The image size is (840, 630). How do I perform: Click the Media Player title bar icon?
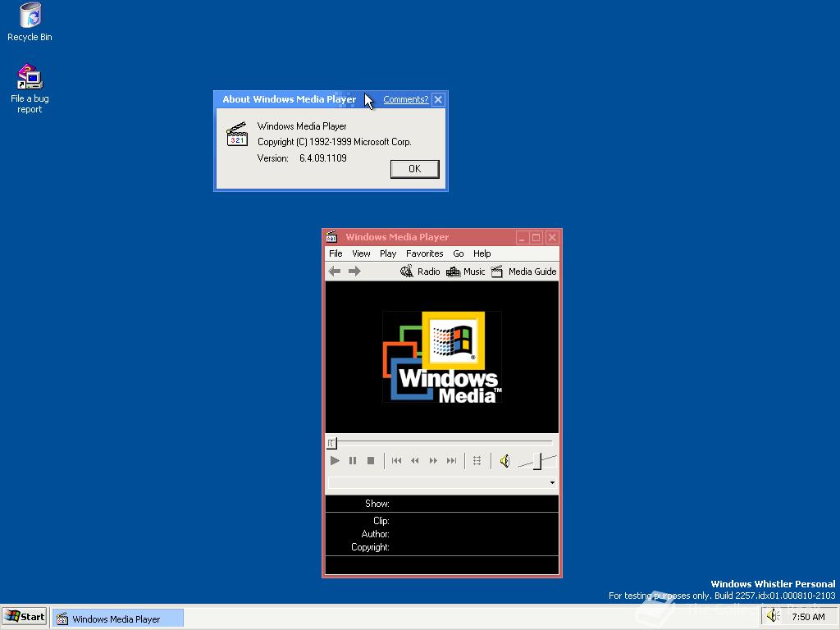pyautogui.click(x=331, y=237)
